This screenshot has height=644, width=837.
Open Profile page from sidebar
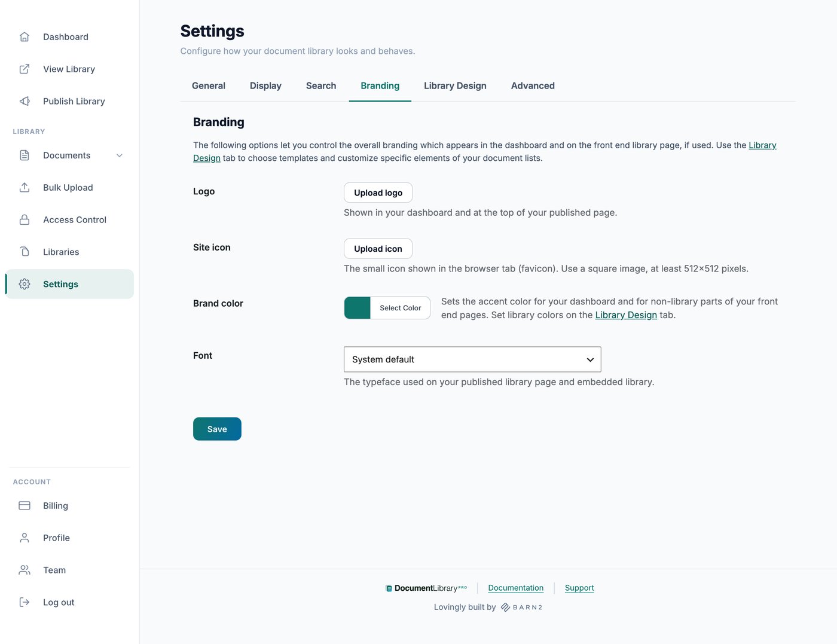pos(69,538)
